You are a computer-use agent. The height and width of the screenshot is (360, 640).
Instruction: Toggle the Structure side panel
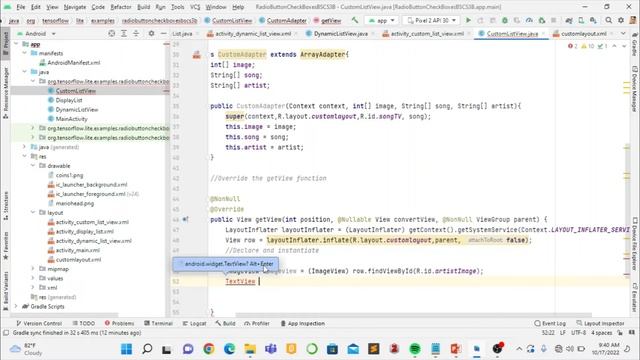(x=5, y=206)
